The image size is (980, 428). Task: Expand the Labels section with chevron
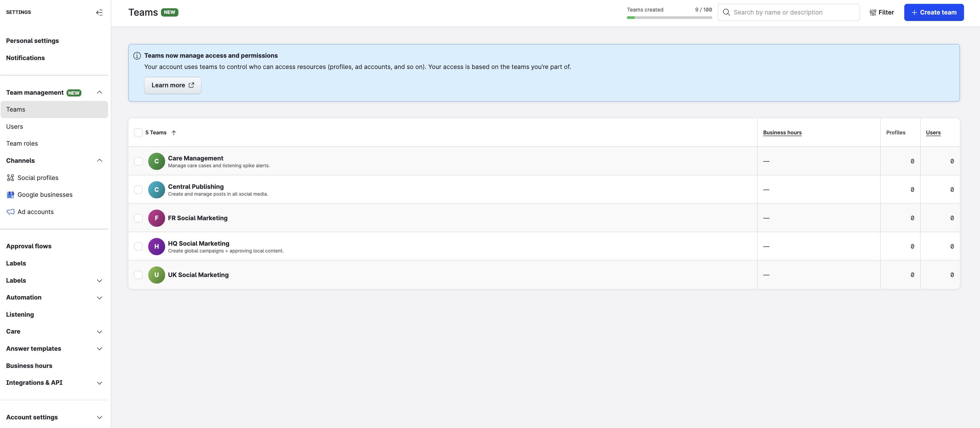(x=100, y=281)
